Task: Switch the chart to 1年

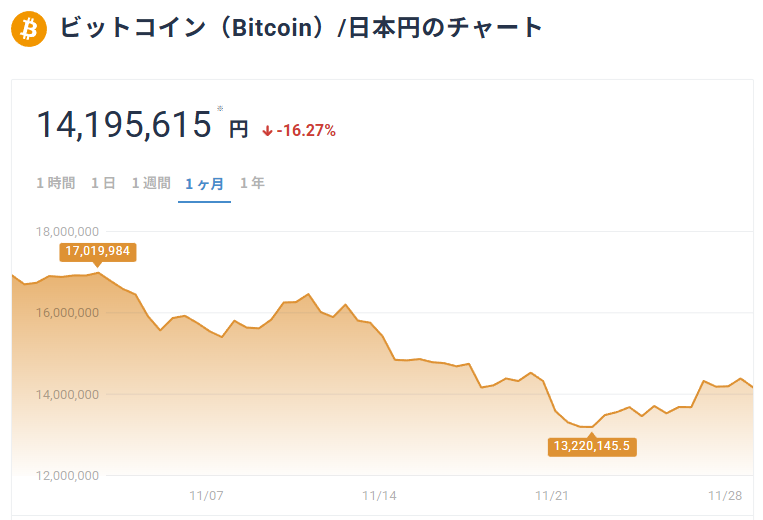Action: tap(252, 183)
